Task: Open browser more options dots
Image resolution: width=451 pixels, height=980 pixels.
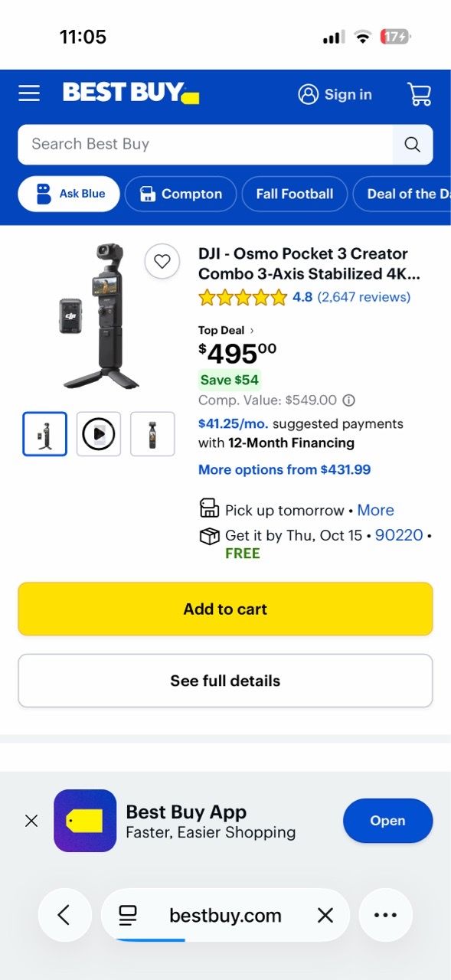Action: (385, 915)
